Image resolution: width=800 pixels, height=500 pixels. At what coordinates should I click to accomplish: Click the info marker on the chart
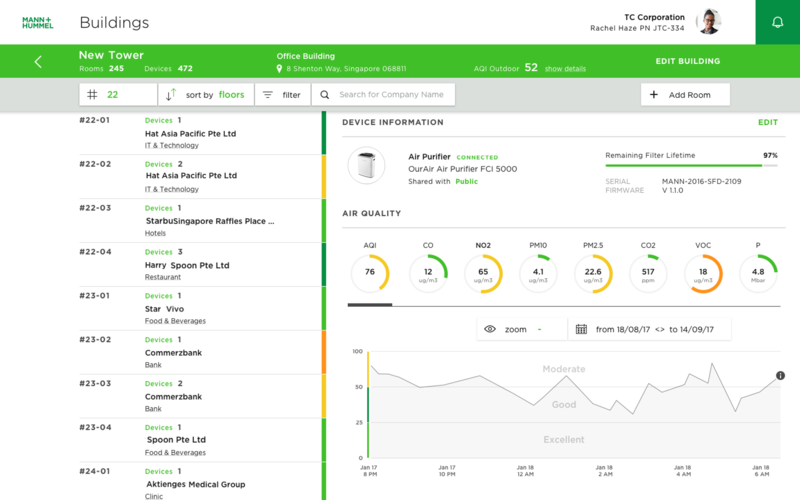click(x=780, y=376)
